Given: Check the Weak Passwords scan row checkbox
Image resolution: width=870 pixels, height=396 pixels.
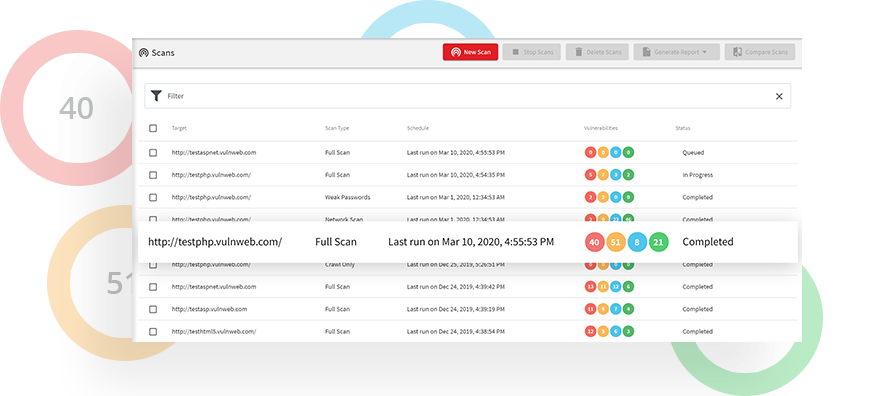Looking at the screenshot, I should [153, 197].
